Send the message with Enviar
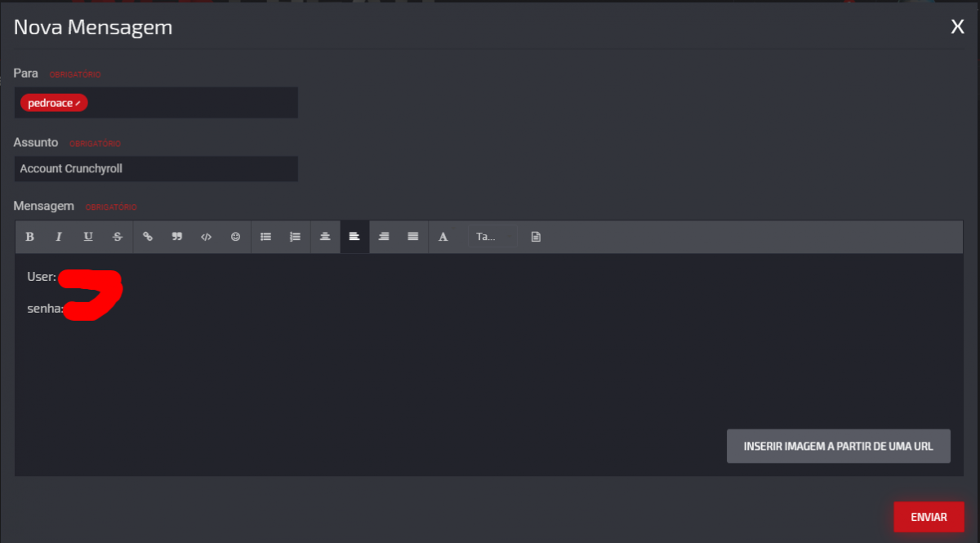The width and height of the screenshot is (980, 543). [929, 517]
